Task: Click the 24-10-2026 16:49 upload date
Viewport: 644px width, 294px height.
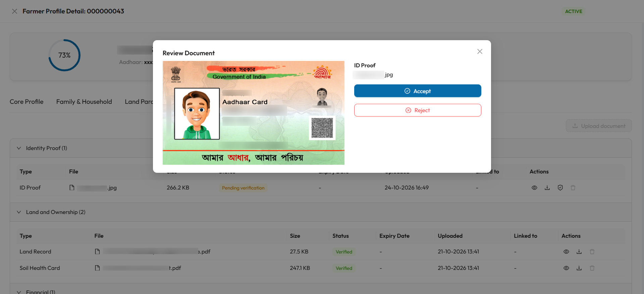Action: pos(407,188)
